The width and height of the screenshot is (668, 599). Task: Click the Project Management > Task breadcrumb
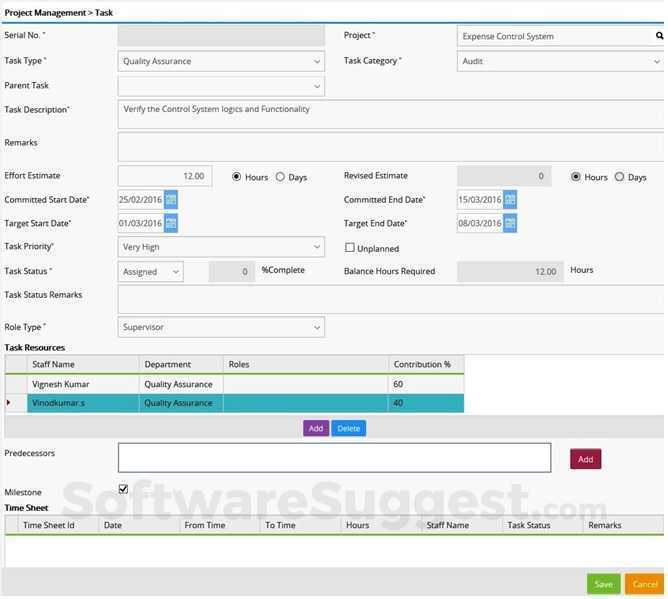tap(58, 13)
